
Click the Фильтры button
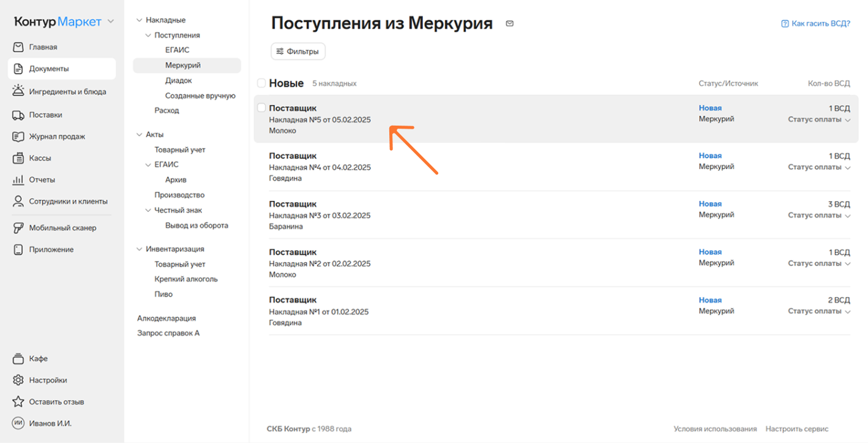point(298,51)
